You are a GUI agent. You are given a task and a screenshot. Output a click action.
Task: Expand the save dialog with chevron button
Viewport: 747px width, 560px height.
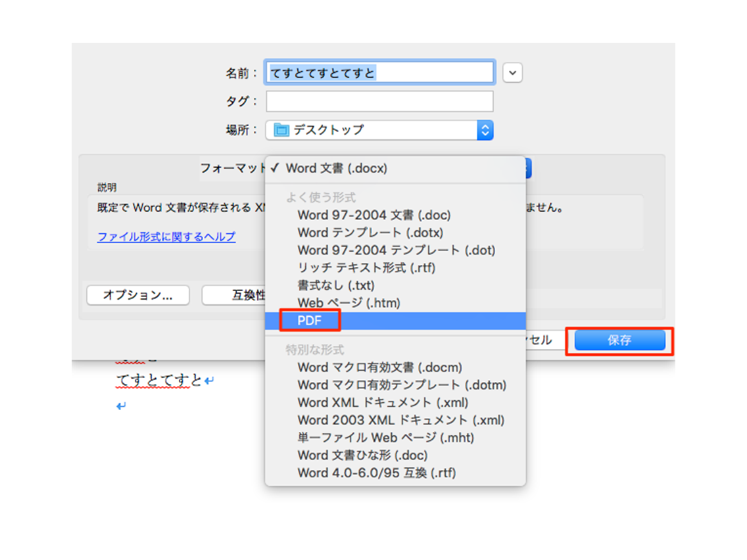(x=513, y=73)
